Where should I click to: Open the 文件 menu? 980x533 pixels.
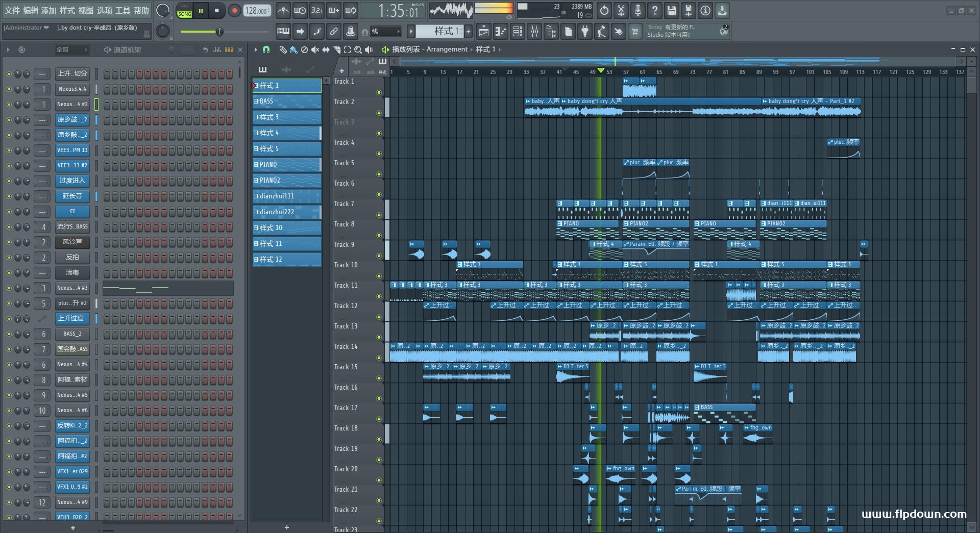(x=12, y=11)
